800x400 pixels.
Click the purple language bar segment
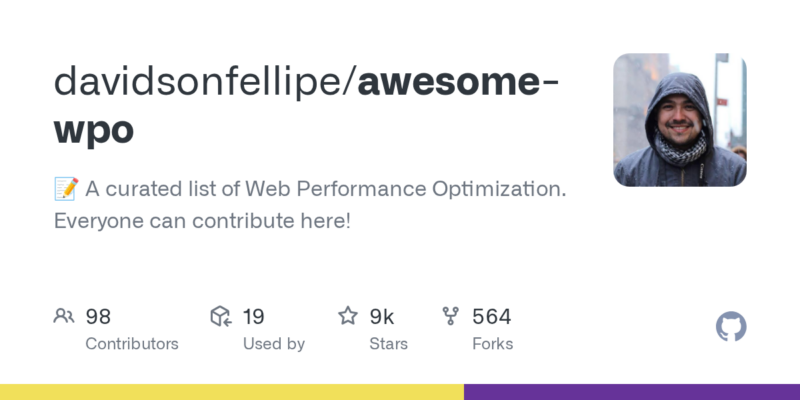tap(632, 392)
